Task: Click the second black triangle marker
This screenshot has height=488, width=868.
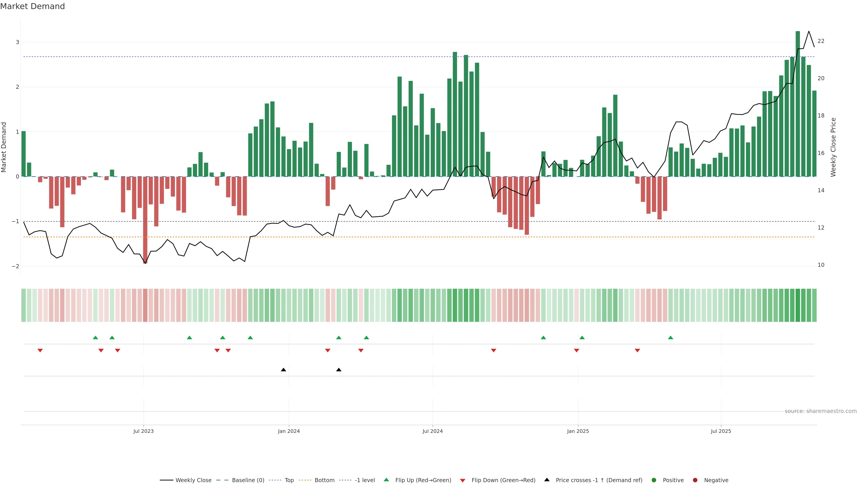Action: click(x=339, y=370)
